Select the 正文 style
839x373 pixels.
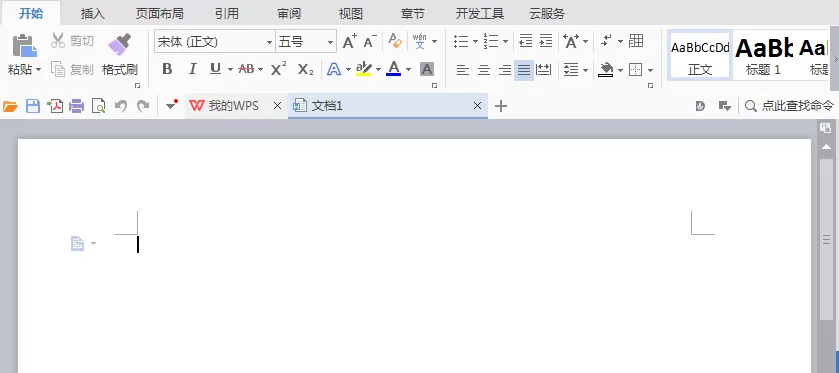point(700,56)
